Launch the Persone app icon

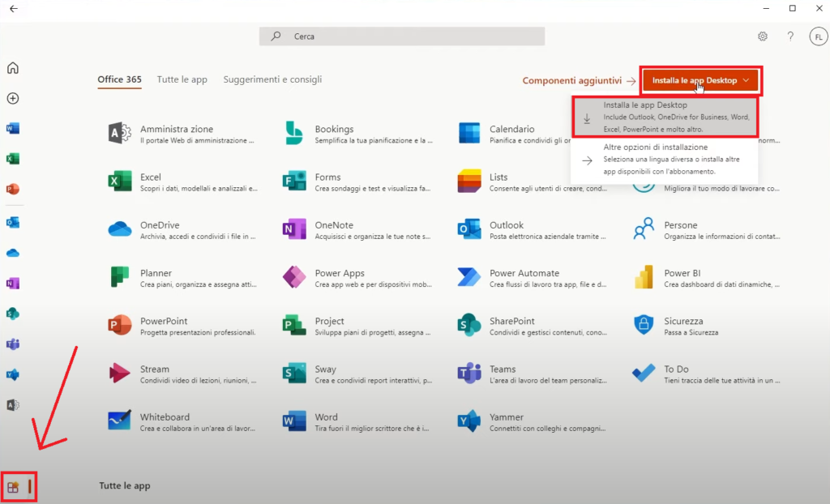(x=644, y=229)
